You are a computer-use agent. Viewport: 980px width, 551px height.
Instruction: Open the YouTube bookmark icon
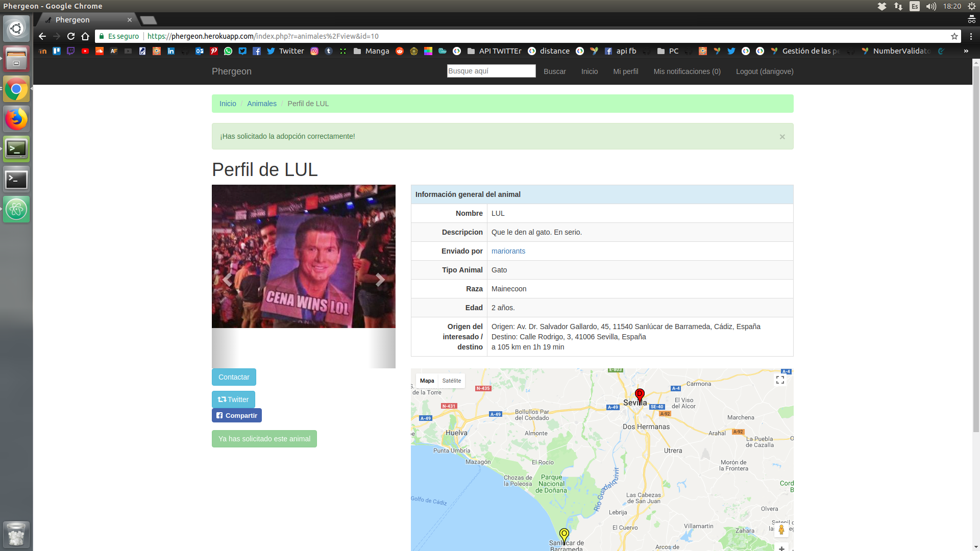tap(85, 51)
